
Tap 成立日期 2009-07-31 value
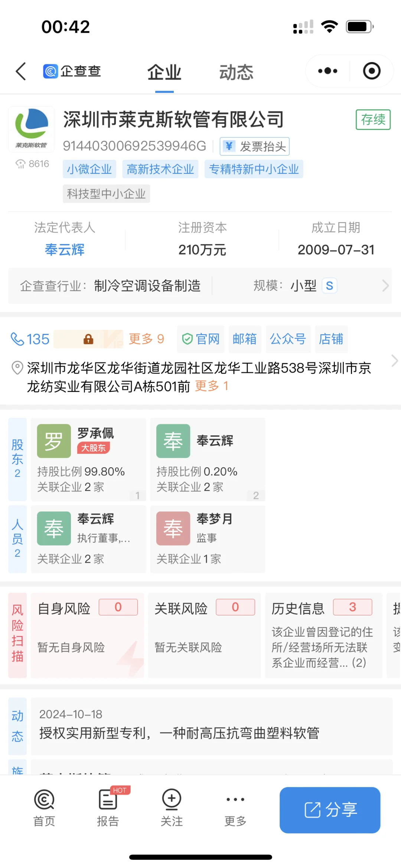click(336, 250)
